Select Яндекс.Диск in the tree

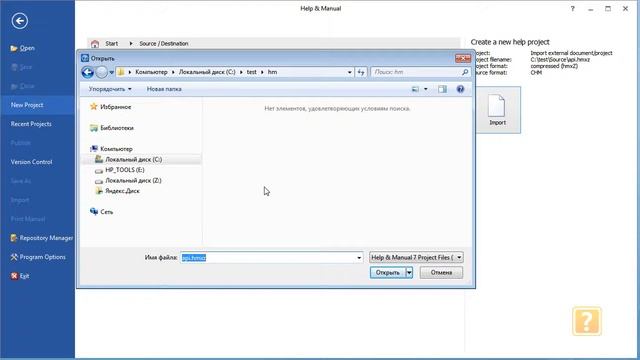pos(122,191)
